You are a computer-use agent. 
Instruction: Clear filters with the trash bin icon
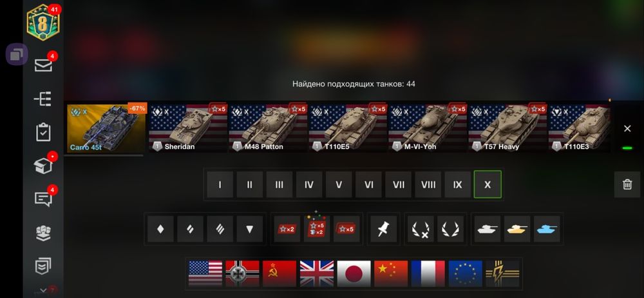tap(627, 184)
